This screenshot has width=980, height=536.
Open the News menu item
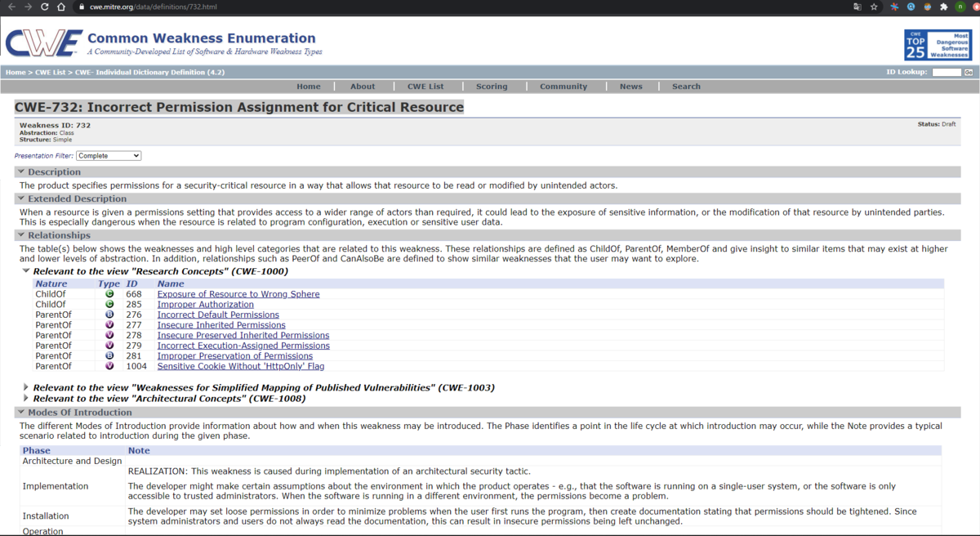[x=630, y=87]
